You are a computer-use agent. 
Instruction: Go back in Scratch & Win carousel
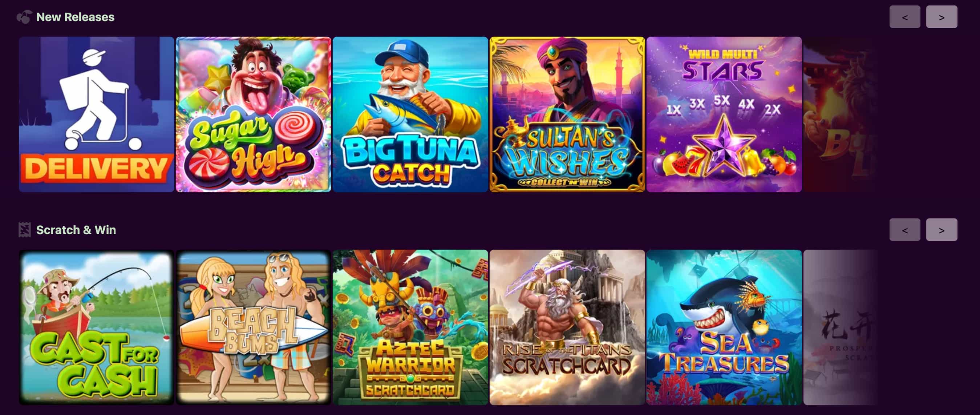(x=905, y=230)
